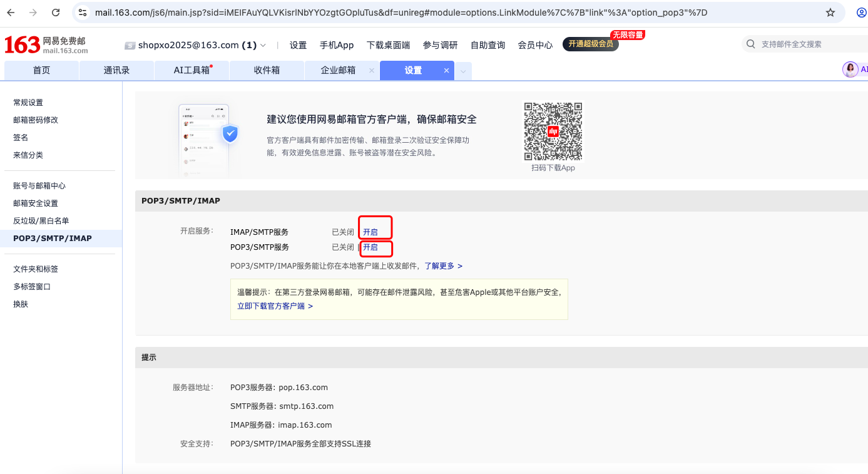The height and width of the screenshot is (474, 868).
Task: Bookmark this page with the star icon
Action: point(830,13)
